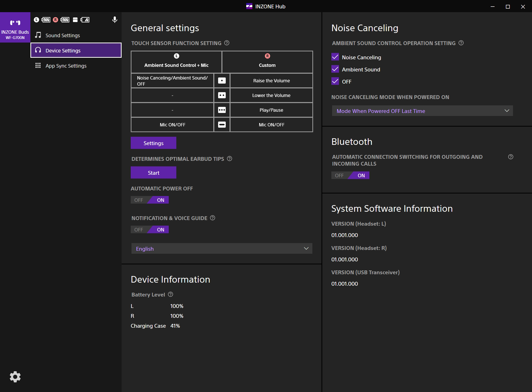Image resolution: width=532 pixels, height=392 pixels.
Task: Go to App Sync Settings
Action: pos(66,66)
